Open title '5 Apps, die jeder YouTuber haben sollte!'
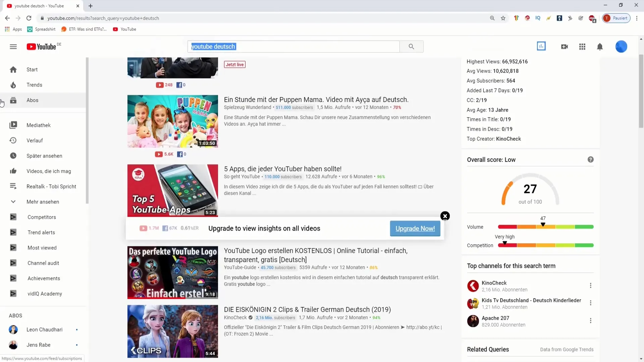644x362 pixels. pos(282,169)
